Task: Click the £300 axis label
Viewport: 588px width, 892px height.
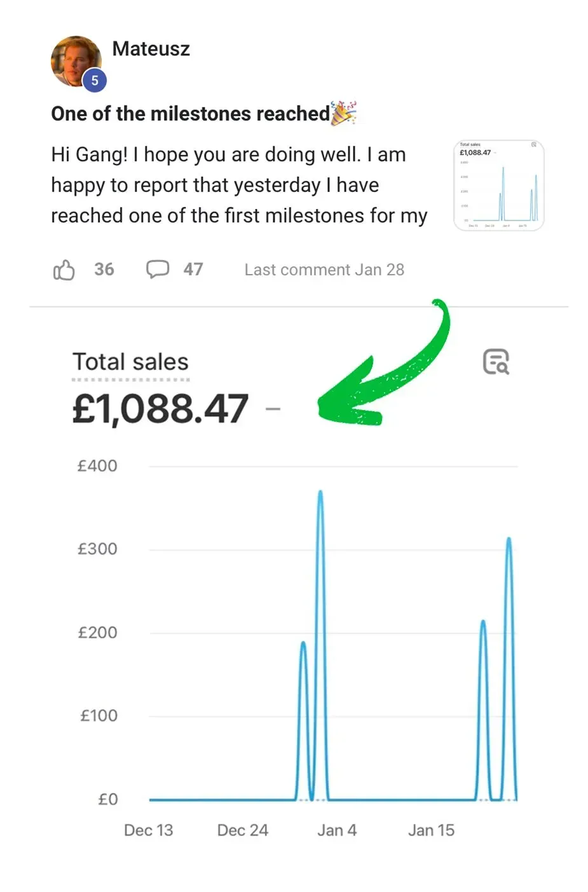Action: coord(97,549)
